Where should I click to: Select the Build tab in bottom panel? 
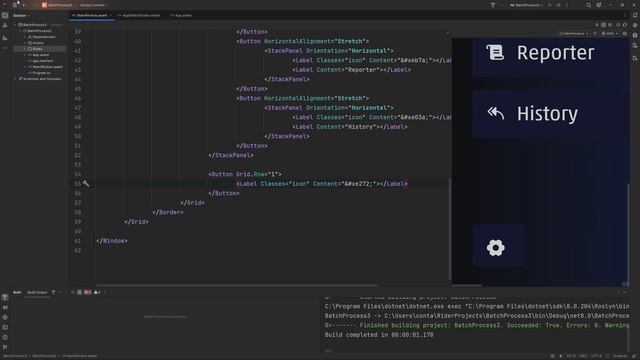[17, 292]
